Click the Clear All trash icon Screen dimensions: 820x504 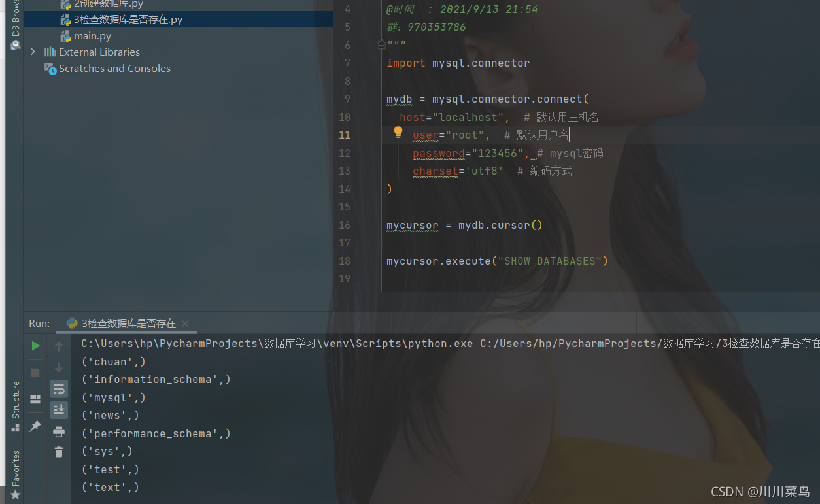[59, 452]
